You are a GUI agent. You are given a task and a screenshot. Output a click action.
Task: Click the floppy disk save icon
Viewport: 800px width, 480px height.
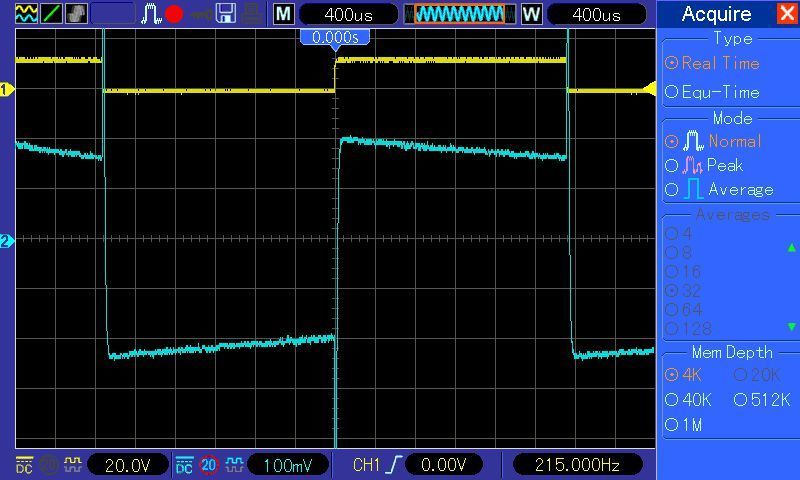tap(226, 14)
